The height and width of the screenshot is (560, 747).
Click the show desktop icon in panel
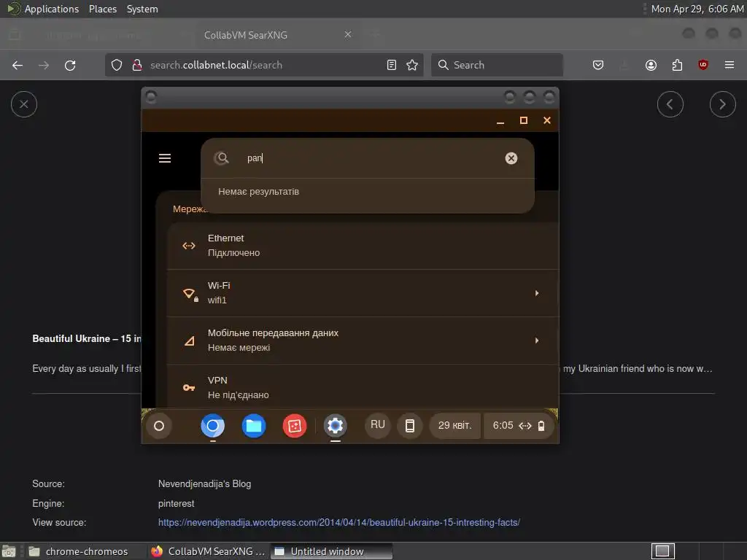[9, 551]
